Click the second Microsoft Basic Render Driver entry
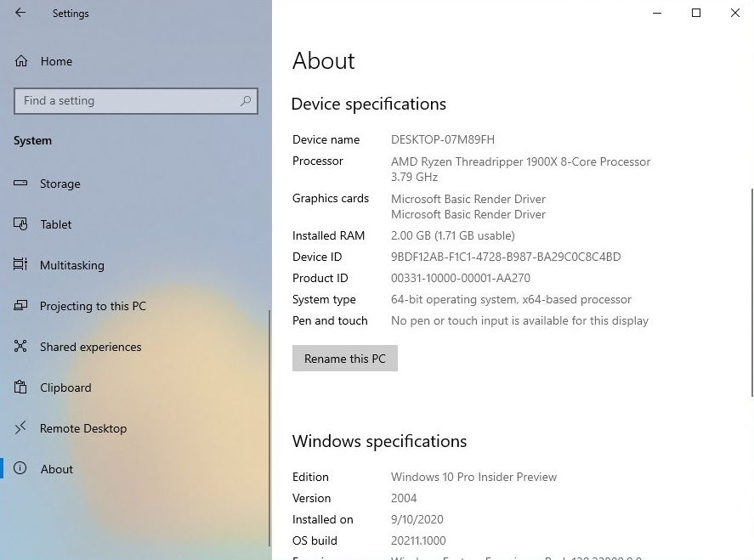The height and width of the screenshot is (560, 754). pyautogui.click(x=468, y=214)
